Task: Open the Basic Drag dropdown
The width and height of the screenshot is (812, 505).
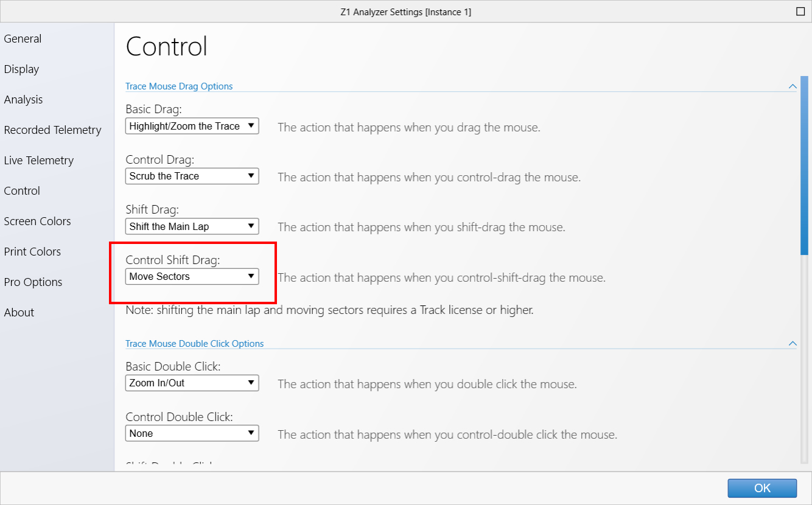Action: (192, 126)
